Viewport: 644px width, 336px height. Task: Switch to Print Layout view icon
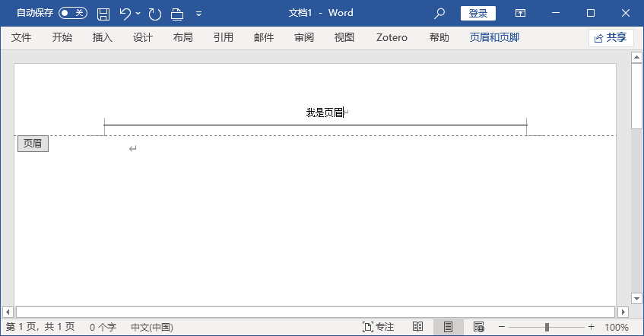[x=448, y=327]
